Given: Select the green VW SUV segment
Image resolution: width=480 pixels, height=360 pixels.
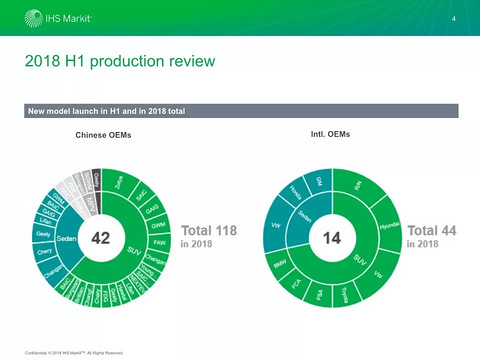Looking at the screenshot, I should [378, 275].
